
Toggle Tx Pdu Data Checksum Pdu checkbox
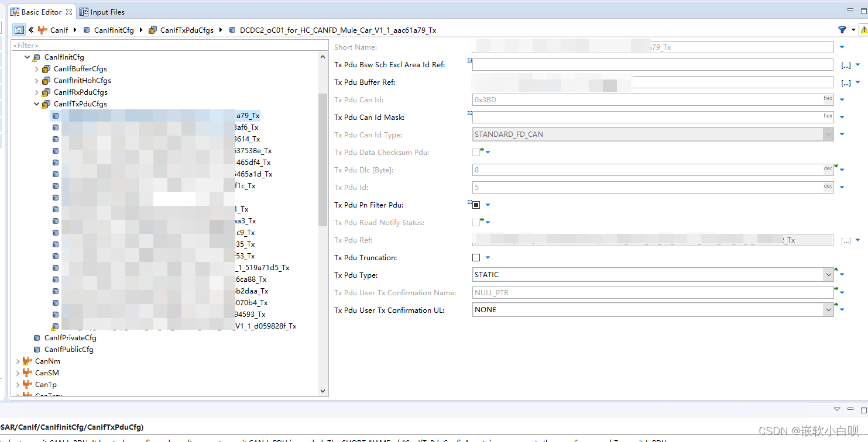[476, 153]
